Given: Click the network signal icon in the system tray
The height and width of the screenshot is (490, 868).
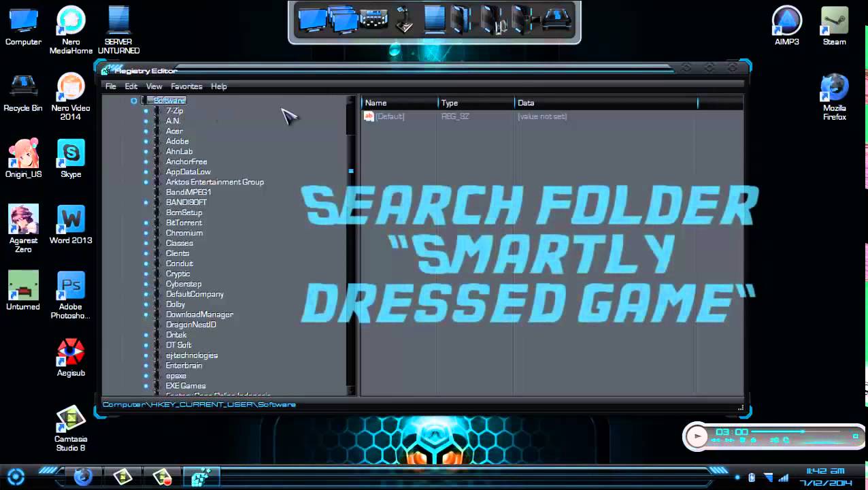Looking at the screenshot, I should point(783,477).
